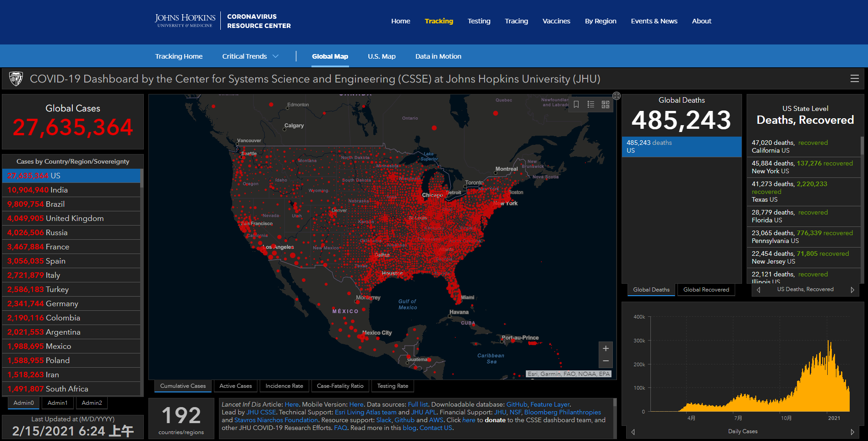Toggle map to Incidence Rate view
The image size is (868, 441).
click(284, 386)
